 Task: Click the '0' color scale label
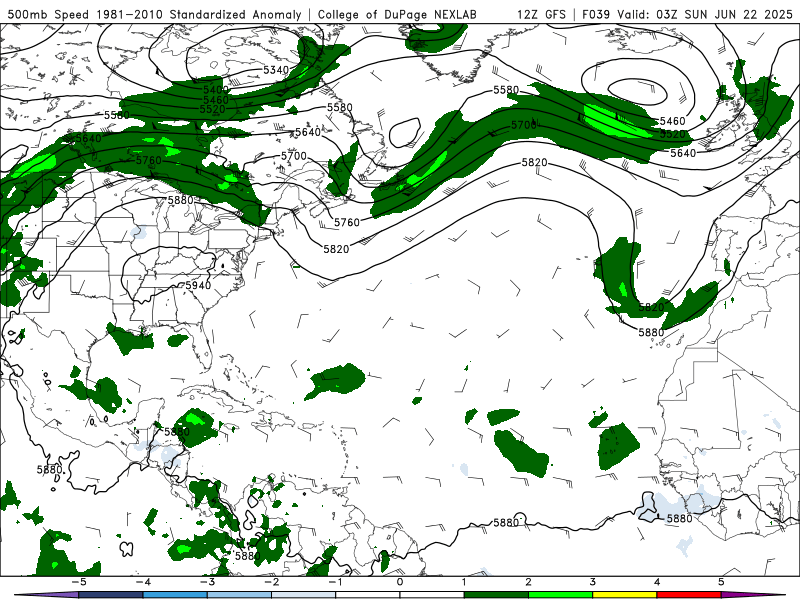point(399,582)
